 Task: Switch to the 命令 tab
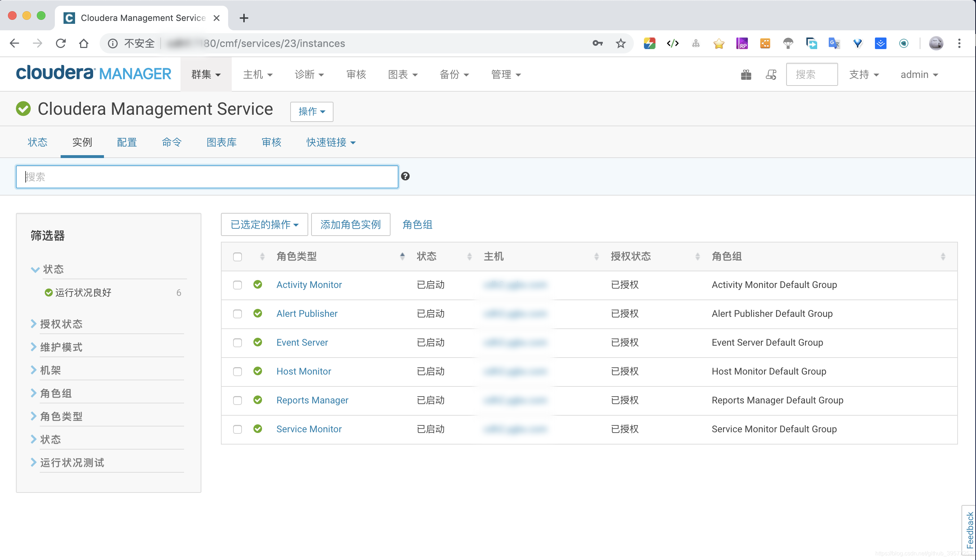tap(171, 142)
